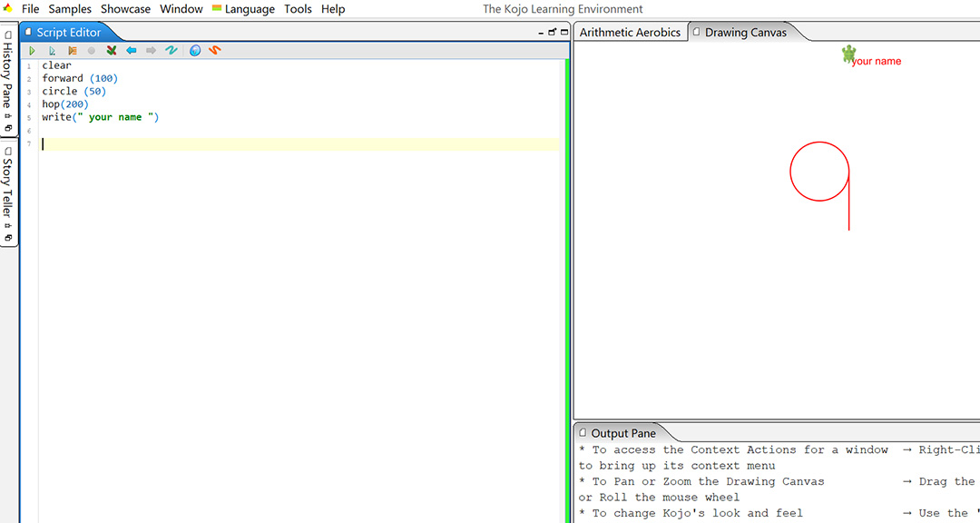Viewport: 980px width, 523px height.
Task: Click the Run as Worksheet icon
Action: (52, 51)
